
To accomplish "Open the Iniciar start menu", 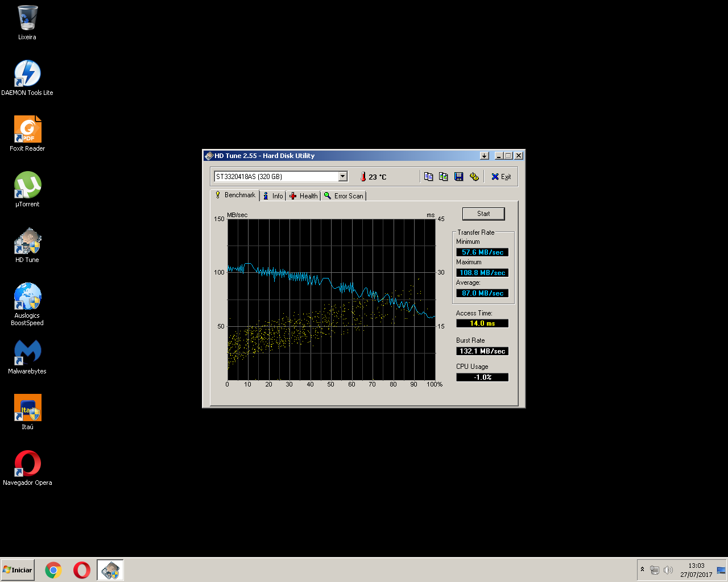I will pos(18,569).
